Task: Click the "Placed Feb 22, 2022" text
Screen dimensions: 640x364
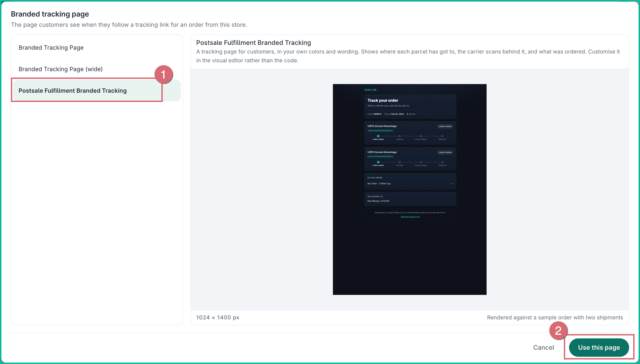Action: click(394, 114)
